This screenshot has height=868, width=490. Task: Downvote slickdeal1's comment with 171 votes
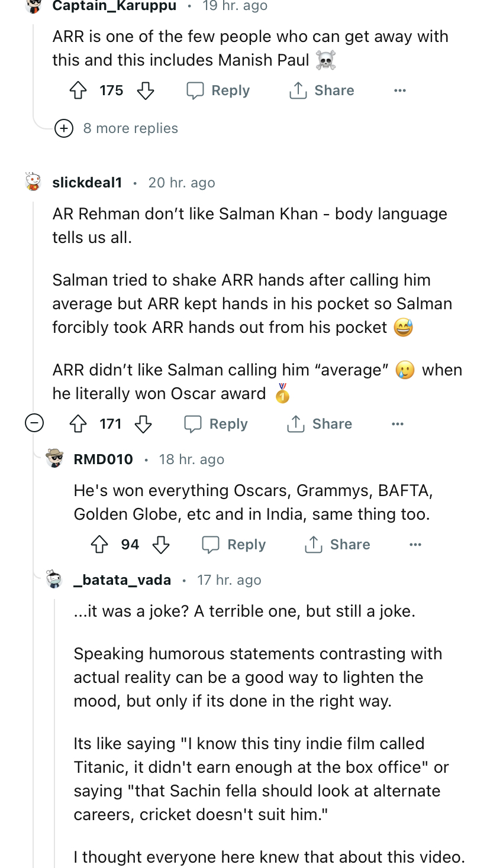[x=143, y=424]
